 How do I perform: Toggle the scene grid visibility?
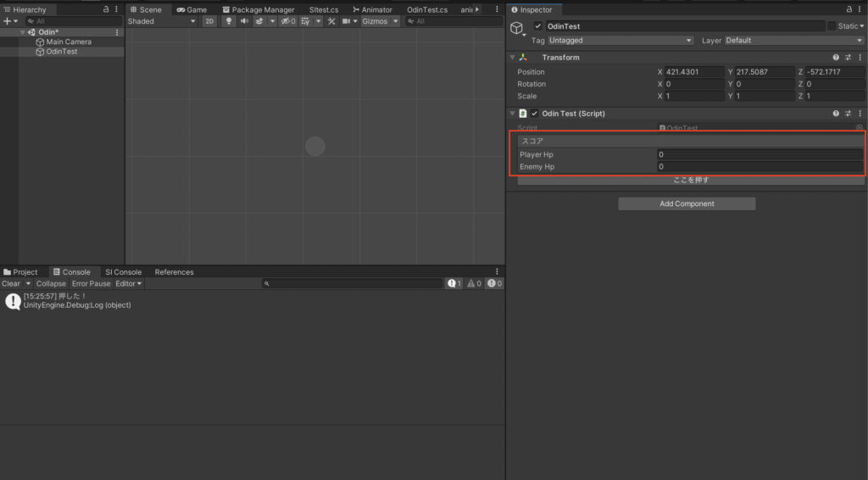[x=305, y=21]
